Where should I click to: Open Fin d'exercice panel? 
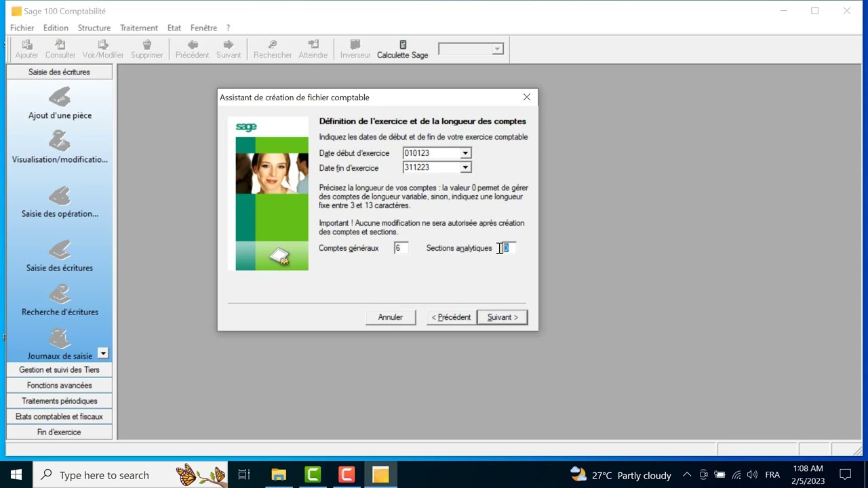(59, 432)
